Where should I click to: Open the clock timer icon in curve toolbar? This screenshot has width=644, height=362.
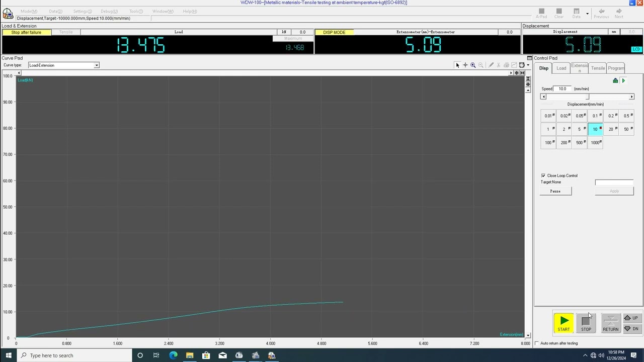[x=522, y=65]
